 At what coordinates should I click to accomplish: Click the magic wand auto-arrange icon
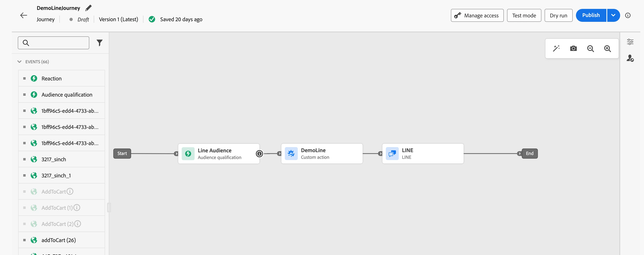[x=556, y=48]
